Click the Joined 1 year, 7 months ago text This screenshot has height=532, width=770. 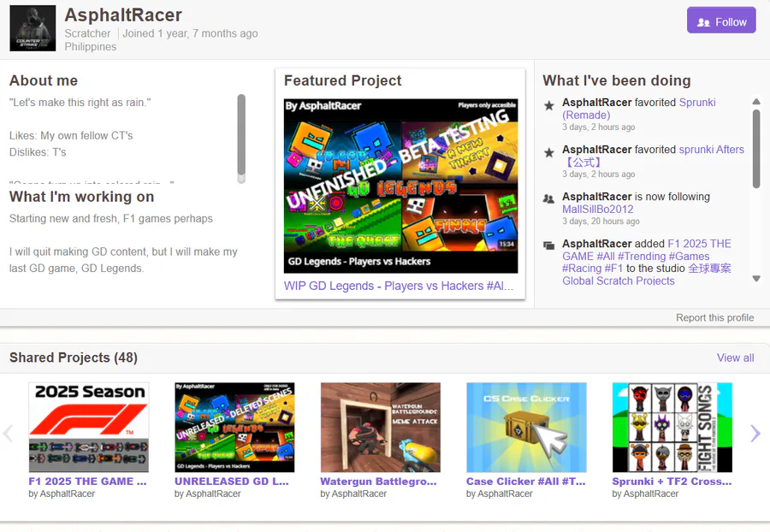pos(190,33)
